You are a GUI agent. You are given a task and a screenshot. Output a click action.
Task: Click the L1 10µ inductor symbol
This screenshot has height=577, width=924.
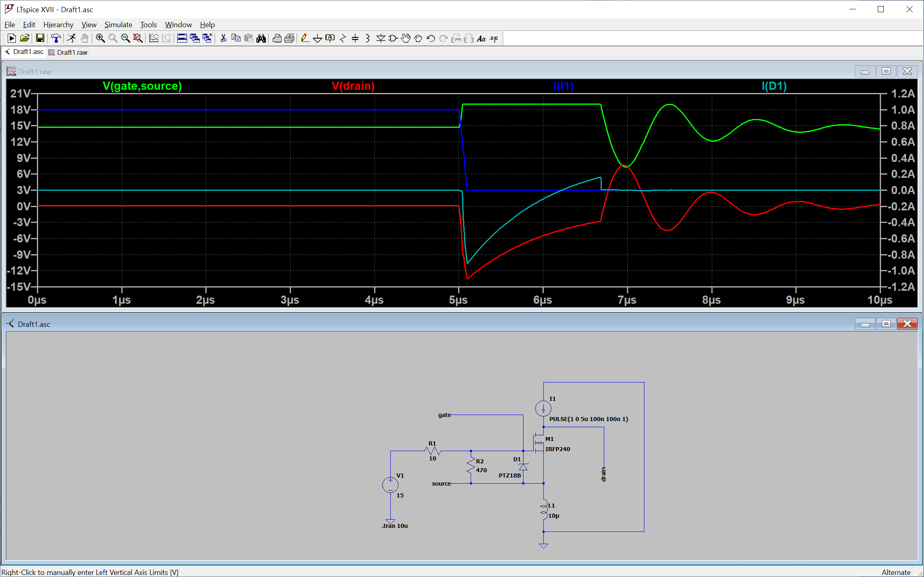[x=544, y=510]
